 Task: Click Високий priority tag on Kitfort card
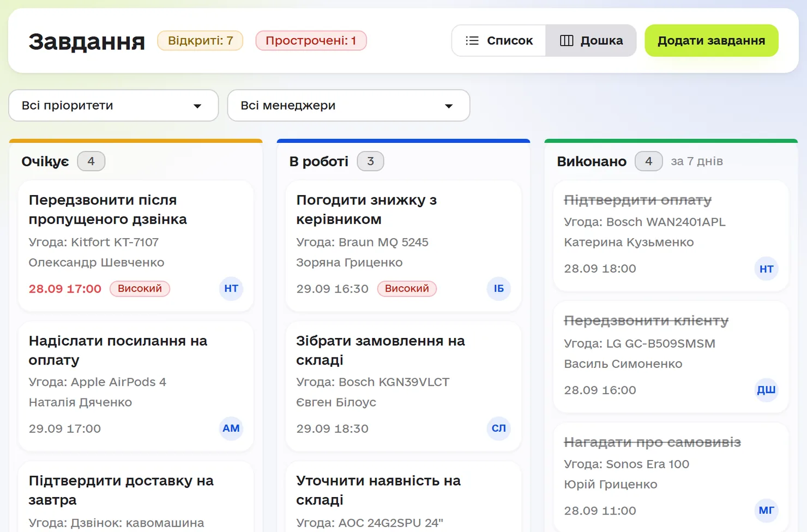[x=140, y=288]
